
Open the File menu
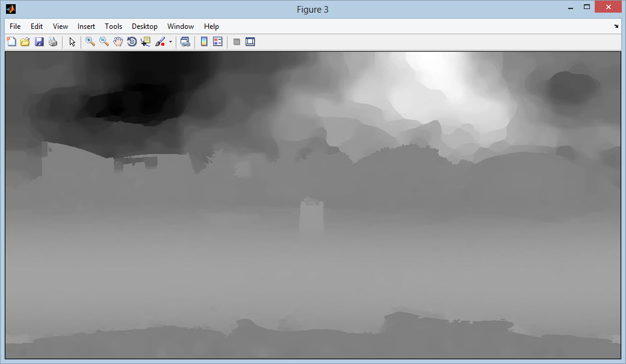click(15, 26)
